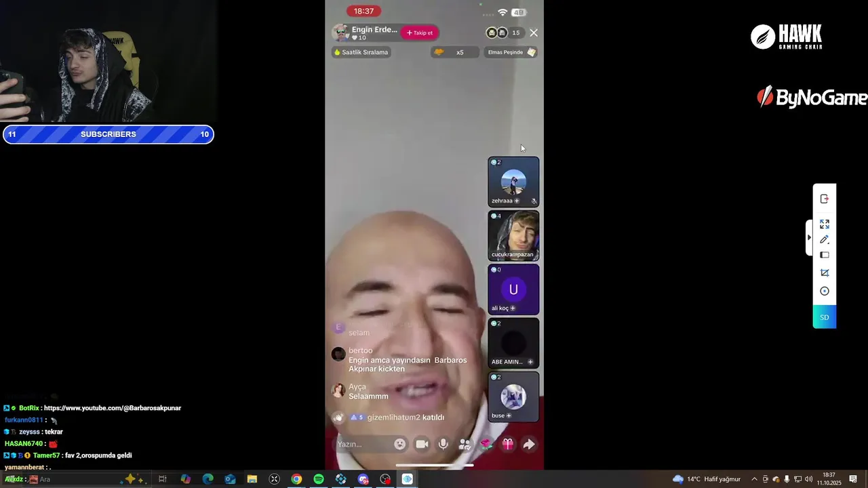Click Ayça's chat comment avatar

pos(338,390)
